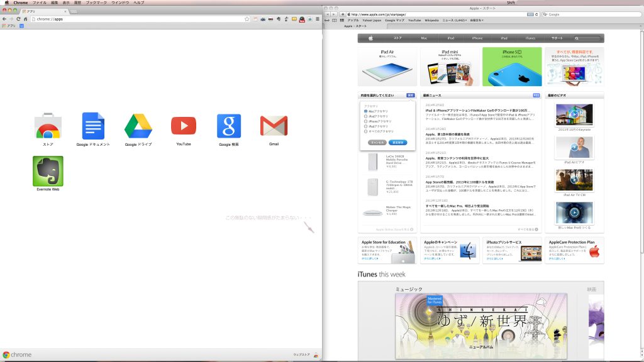Select the iPhone accessories radio button

pyautogui.click(x=365, y=121)
